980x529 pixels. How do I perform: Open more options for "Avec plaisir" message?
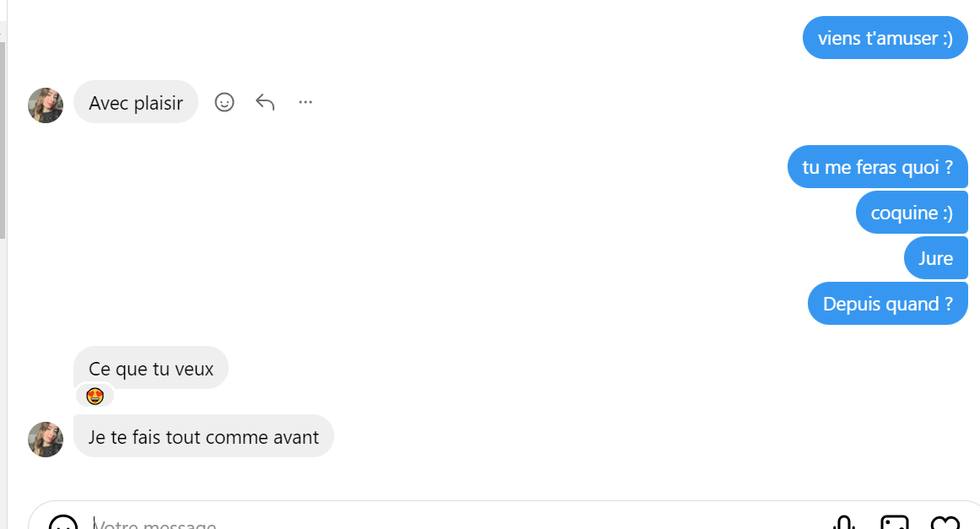click(x=306, y=102)
